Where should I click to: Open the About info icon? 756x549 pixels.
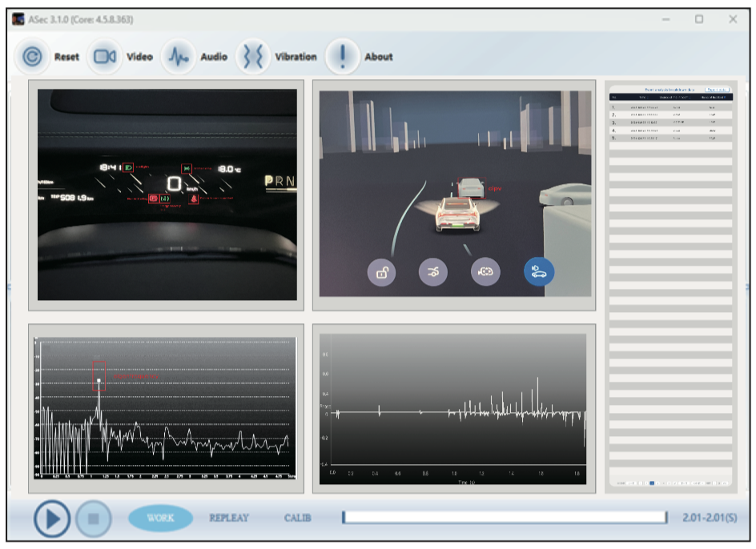click(x=342, y=56)
